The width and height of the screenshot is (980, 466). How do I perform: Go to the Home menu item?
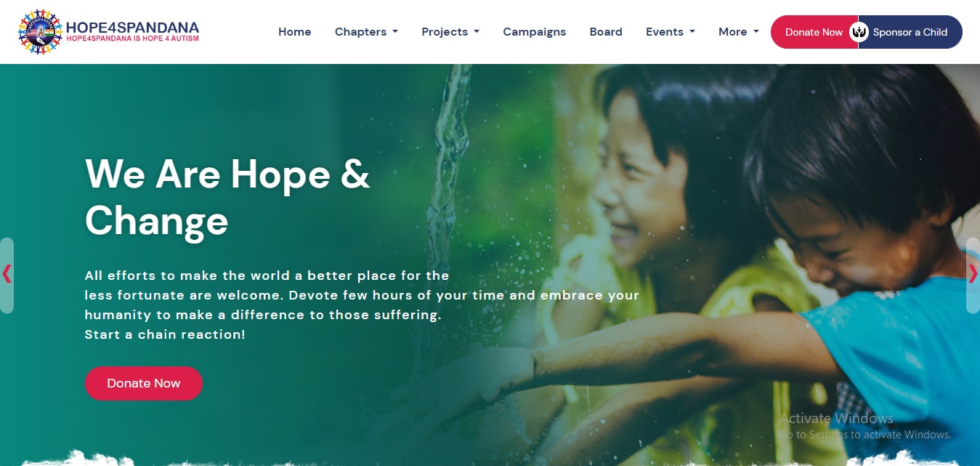295,32
